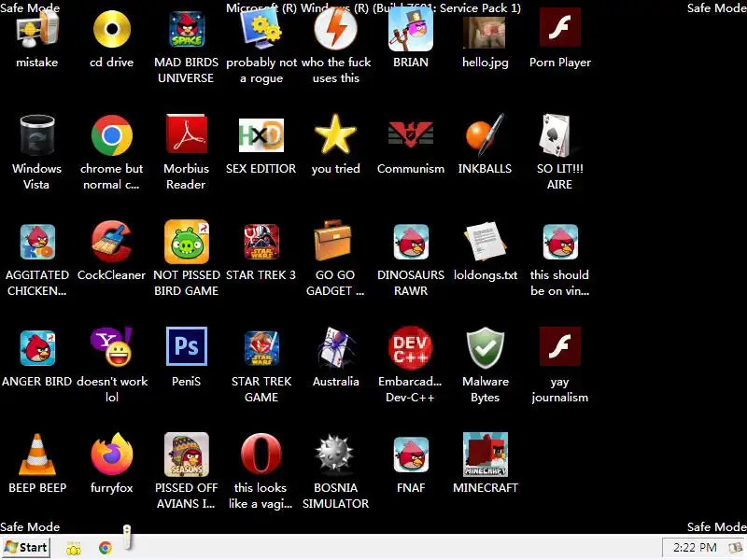Launch the blue Ps Photoshop icon
747x560 pixels.
click(x=186, y=346)
